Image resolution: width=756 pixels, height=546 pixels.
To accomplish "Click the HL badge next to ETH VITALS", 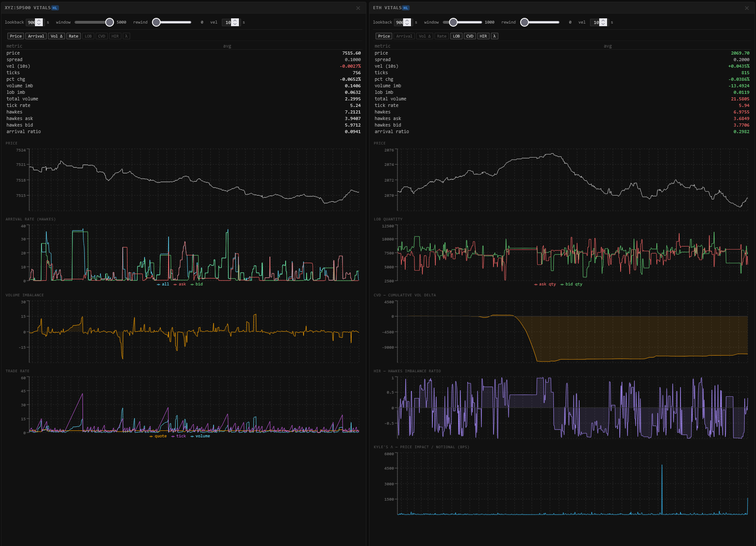I will coord(406,8).
